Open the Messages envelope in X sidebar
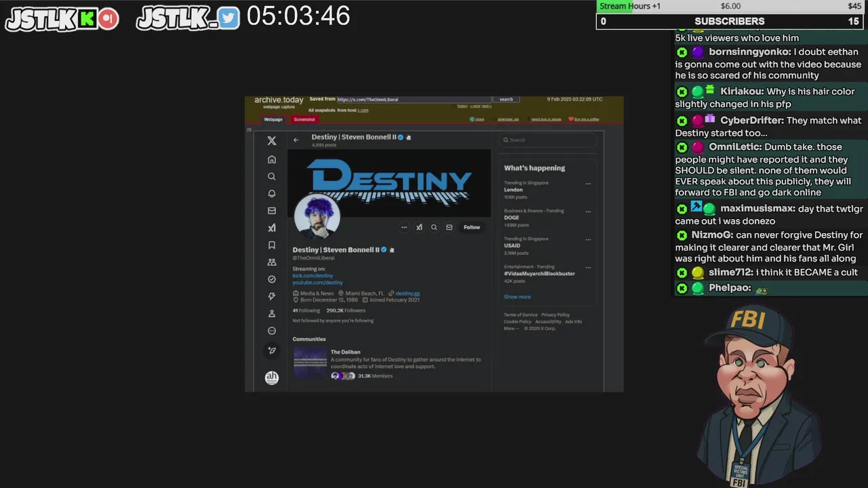Image resolution: width=868 pixels, height=488 pixels. point(271,211)
